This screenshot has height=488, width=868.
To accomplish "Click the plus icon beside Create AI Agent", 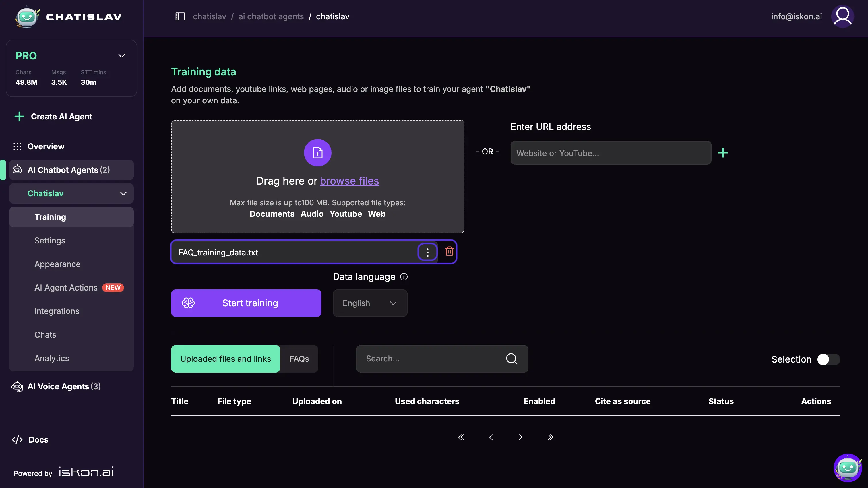I will pos(19,117).
